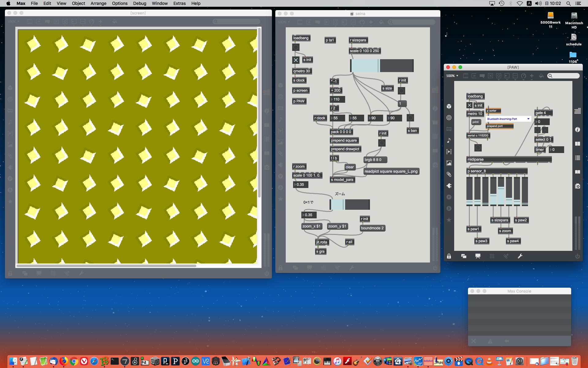Open the snapshots camera icon in PAW window
This screenshot has height=368, width=588.
pos(577,186)
